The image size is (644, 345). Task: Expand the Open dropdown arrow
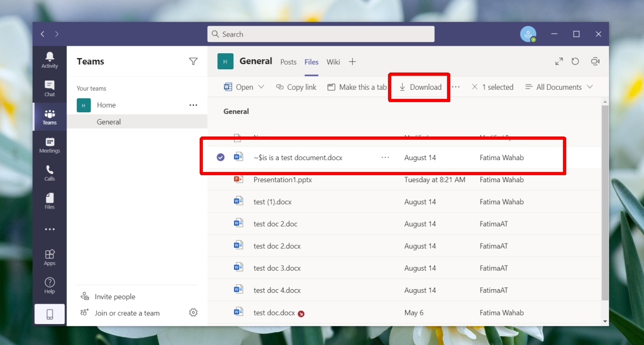(261, 87)
